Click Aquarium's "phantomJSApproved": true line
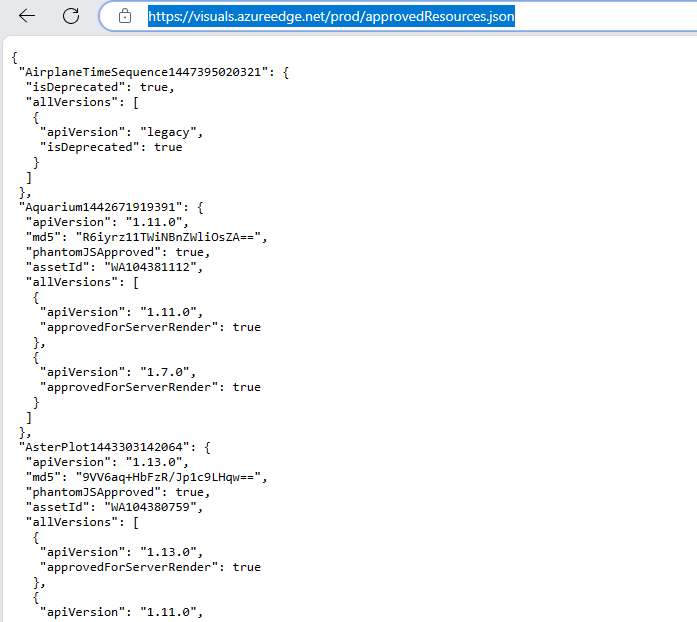Viewport: 697px width, 622px height. pos(118,252)
